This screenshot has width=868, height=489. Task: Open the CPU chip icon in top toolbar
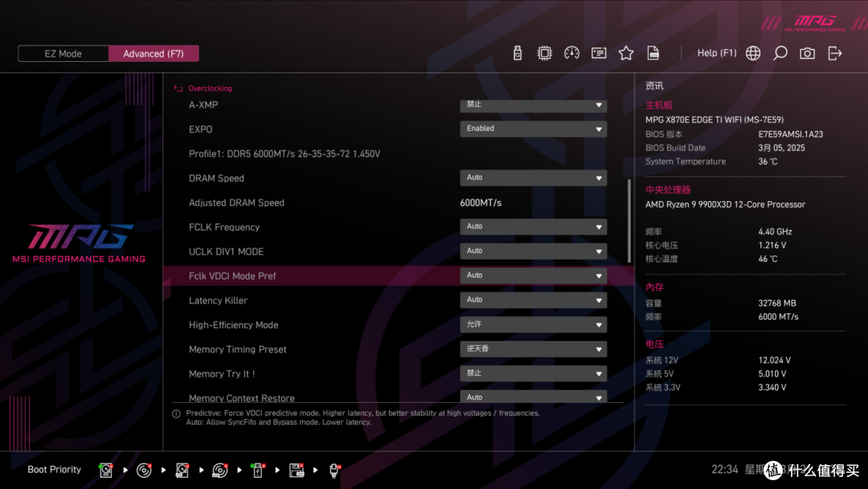coord(544,53)
